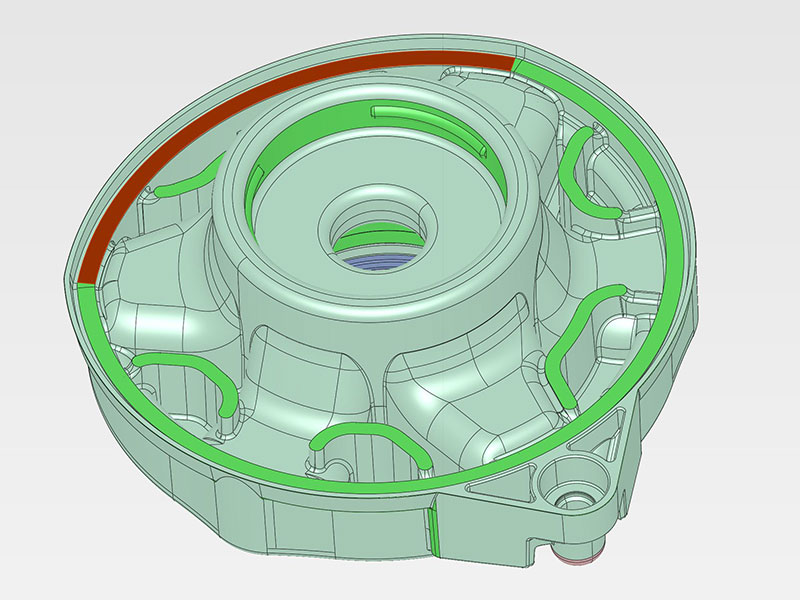
Task: Pick the blue threaded surface inside center hole
Action: [379, 263]
